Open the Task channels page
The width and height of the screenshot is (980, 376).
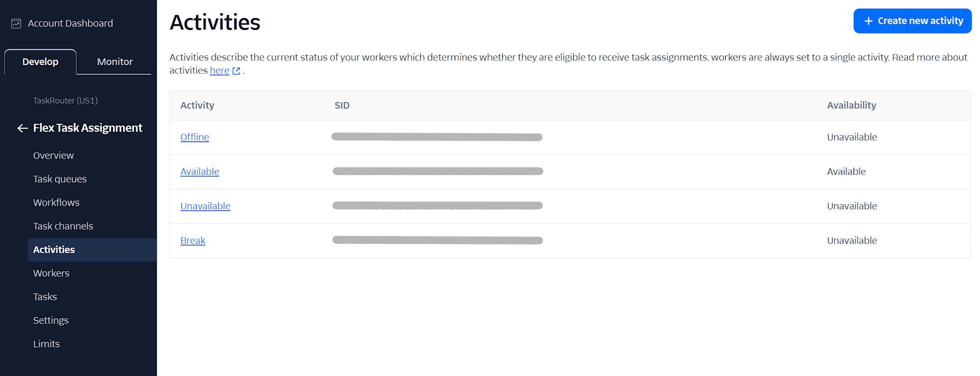(x=63, y=226)
